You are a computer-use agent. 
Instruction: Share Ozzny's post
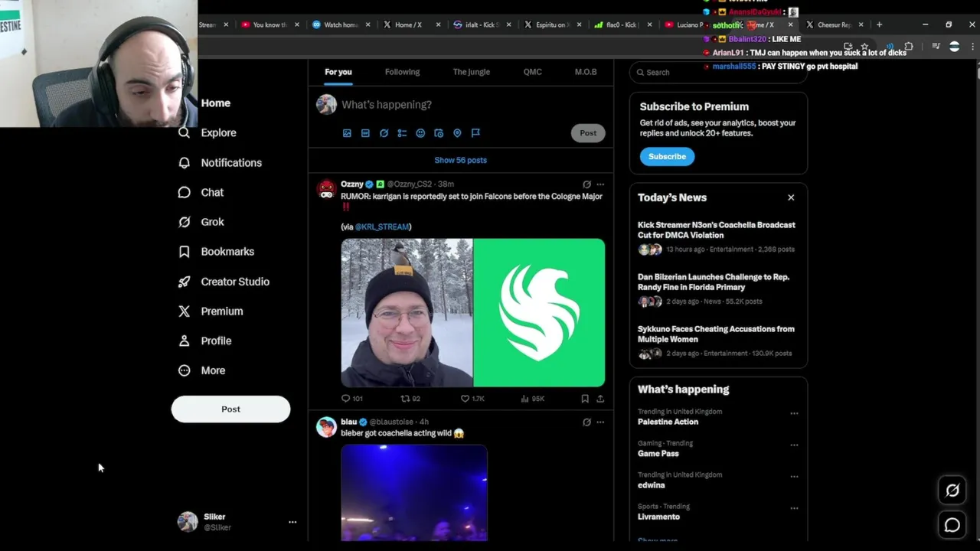pos(600,399)
